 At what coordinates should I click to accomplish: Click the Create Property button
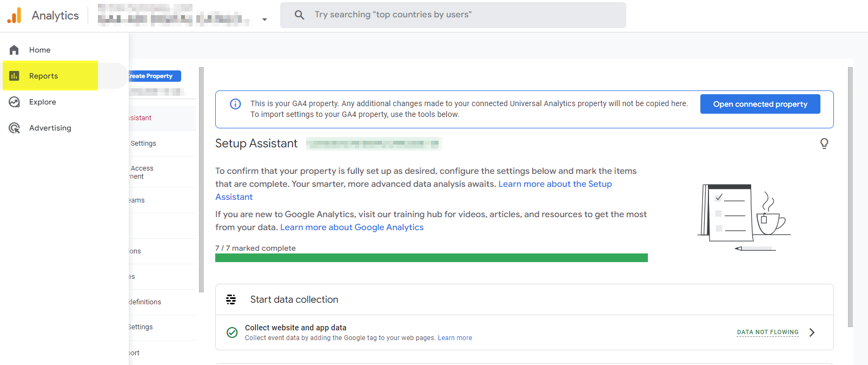coord(154,76)
